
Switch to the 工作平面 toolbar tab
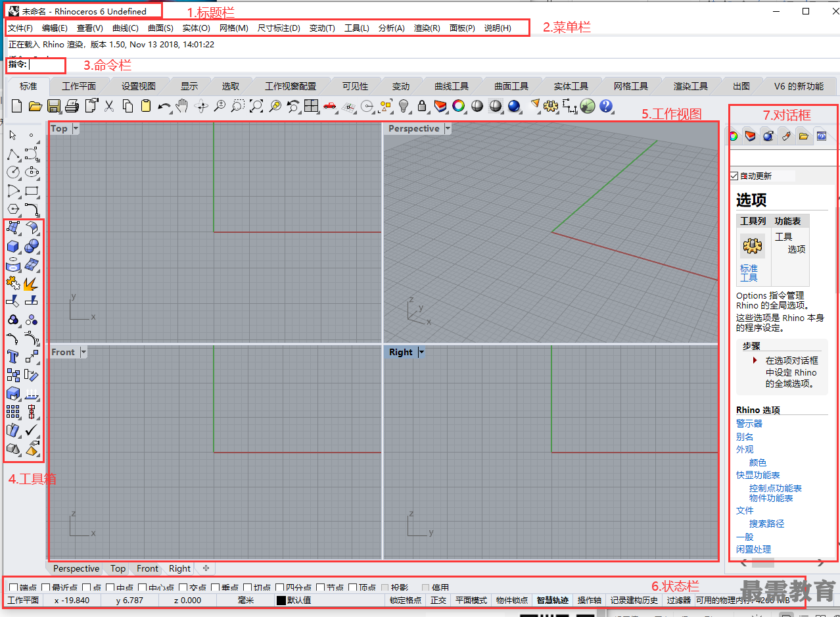(x=79, y=86)
